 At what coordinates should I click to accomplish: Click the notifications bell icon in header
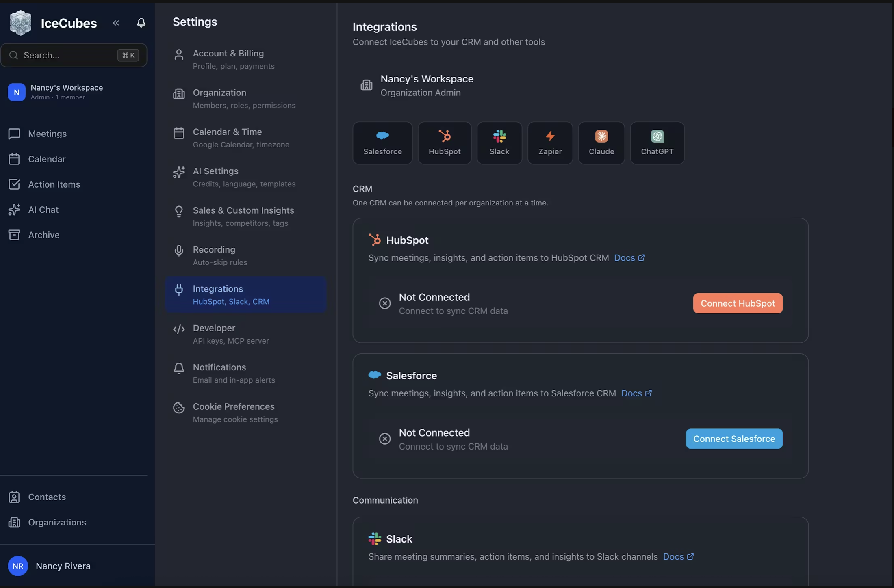141,23
